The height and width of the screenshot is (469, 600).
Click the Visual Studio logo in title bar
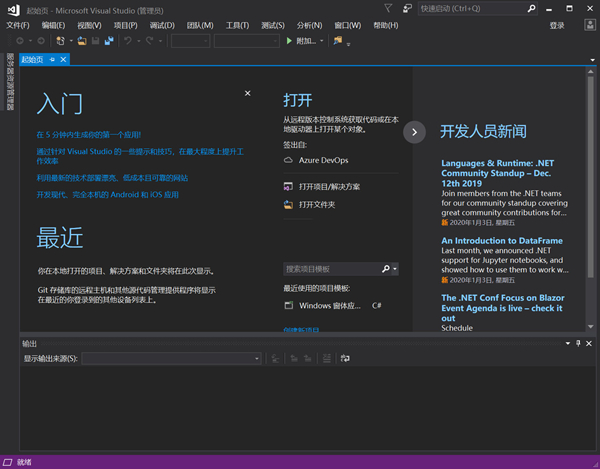click(x=13, y=10)
